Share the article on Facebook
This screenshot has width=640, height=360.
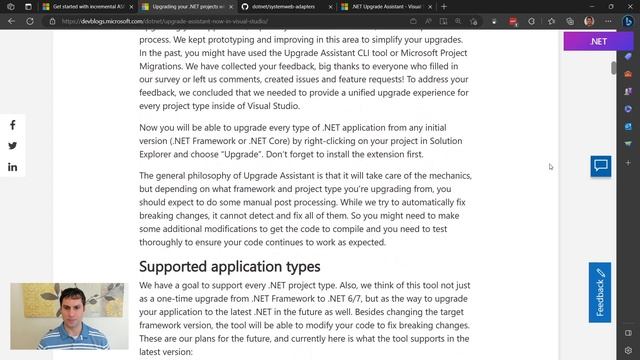pos(13,125)
